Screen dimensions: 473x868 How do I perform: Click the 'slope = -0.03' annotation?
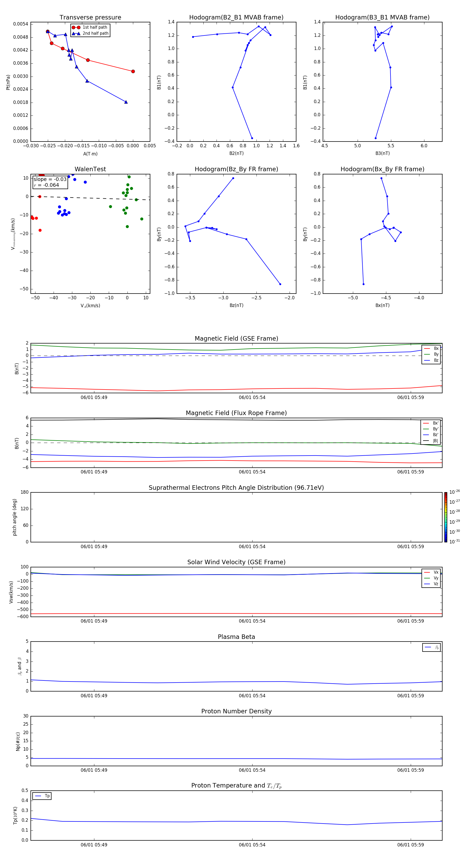[x=50, y=179]
